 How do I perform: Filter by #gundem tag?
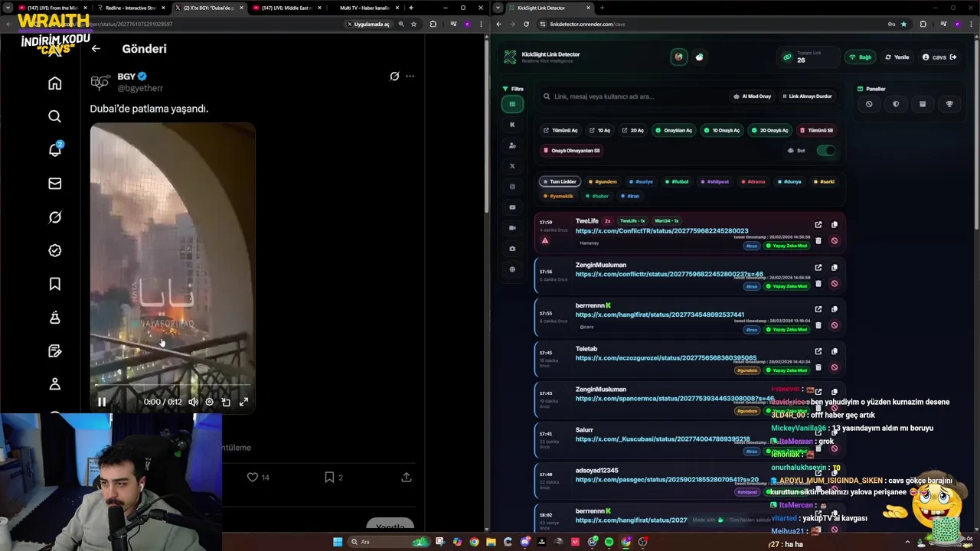[x=603, y=181]
